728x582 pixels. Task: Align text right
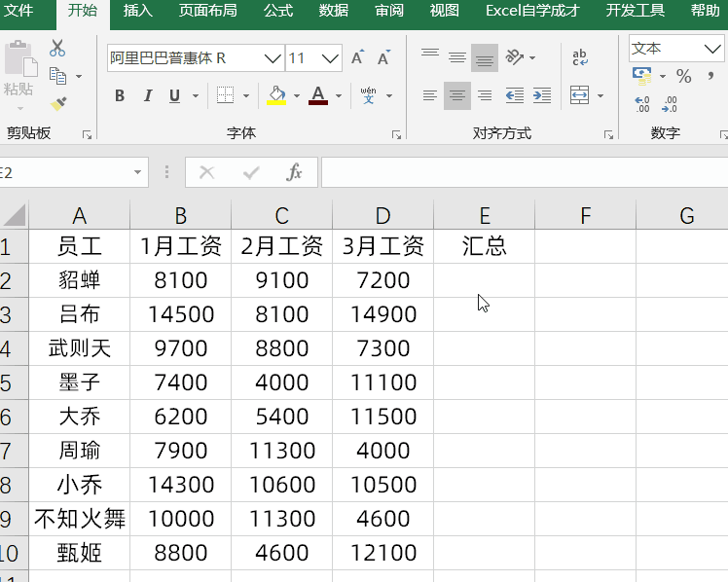pos(485,95)
